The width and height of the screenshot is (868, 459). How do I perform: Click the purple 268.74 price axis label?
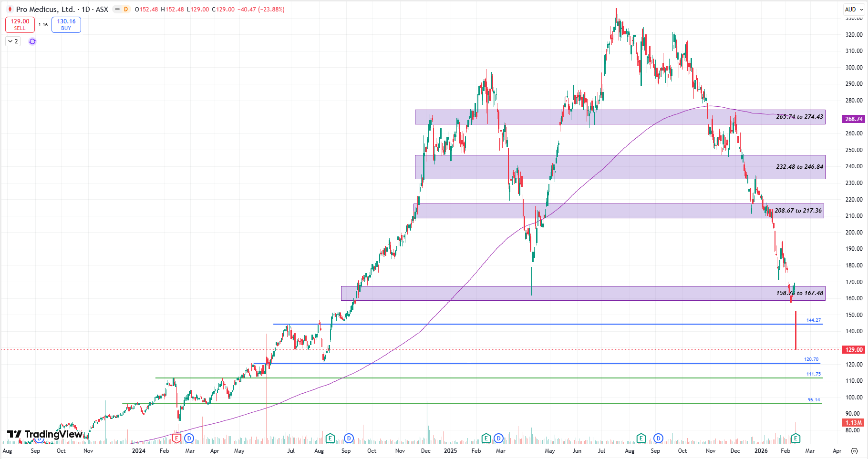click(854, 119)
